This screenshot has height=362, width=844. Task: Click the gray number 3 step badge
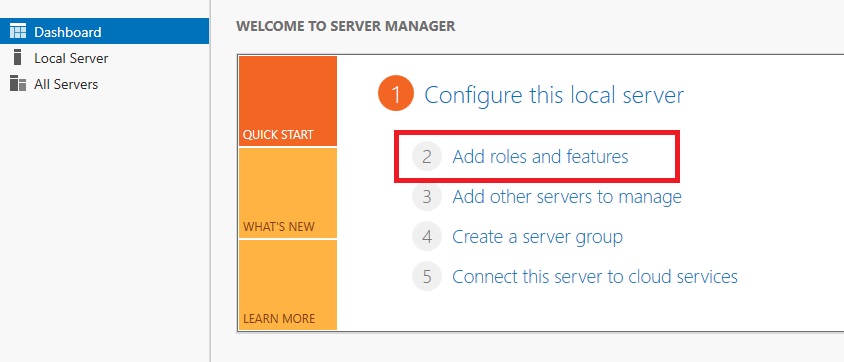(427, 196)
